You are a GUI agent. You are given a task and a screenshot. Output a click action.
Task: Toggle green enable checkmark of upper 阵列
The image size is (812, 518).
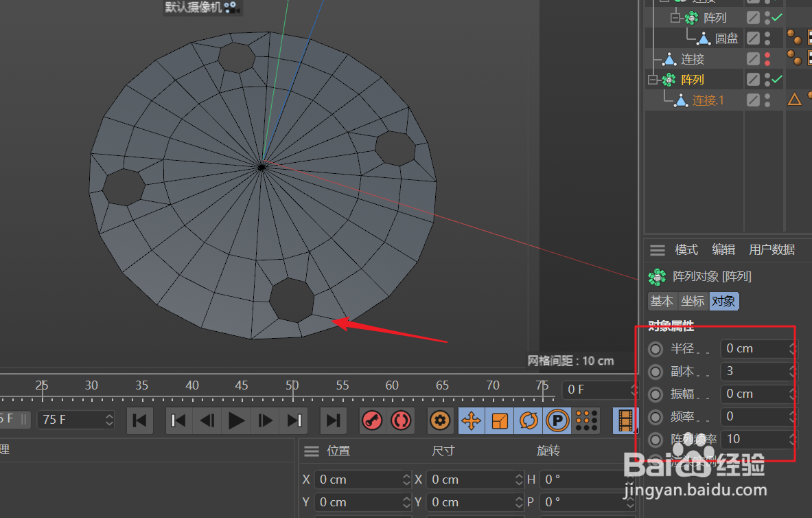pyautogui.click(x=777, y=17)
